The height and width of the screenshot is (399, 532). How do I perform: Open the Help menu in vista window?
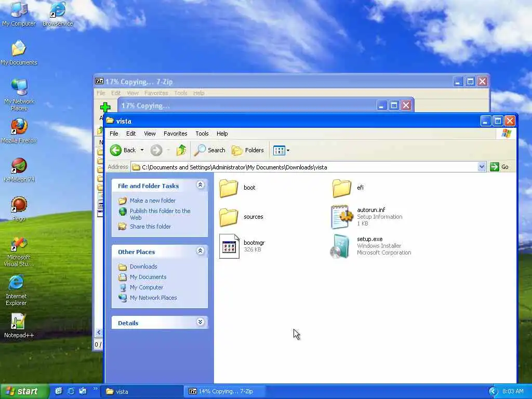click(222, 134)
